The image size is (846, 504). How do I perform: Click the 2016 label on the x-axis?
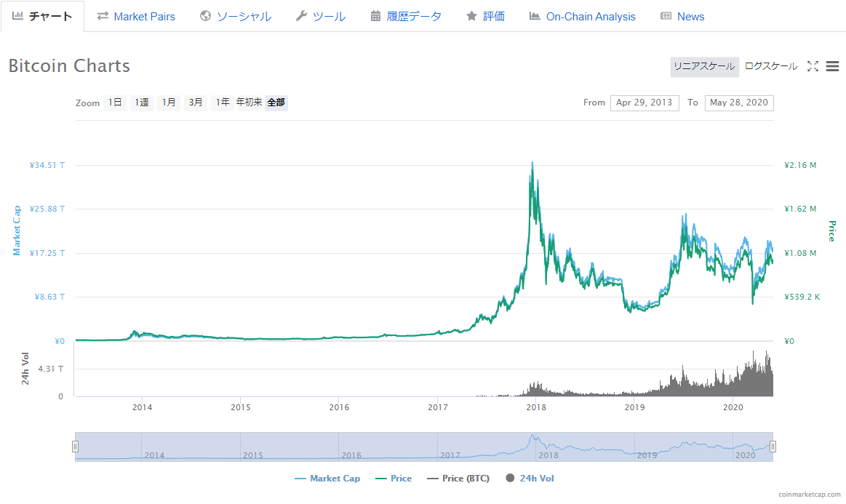[340, 407]
